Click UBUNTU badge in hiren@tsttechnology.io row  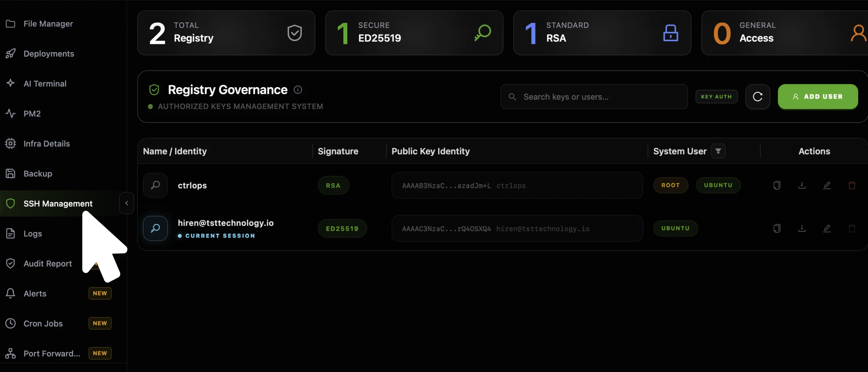pos(676,228)
